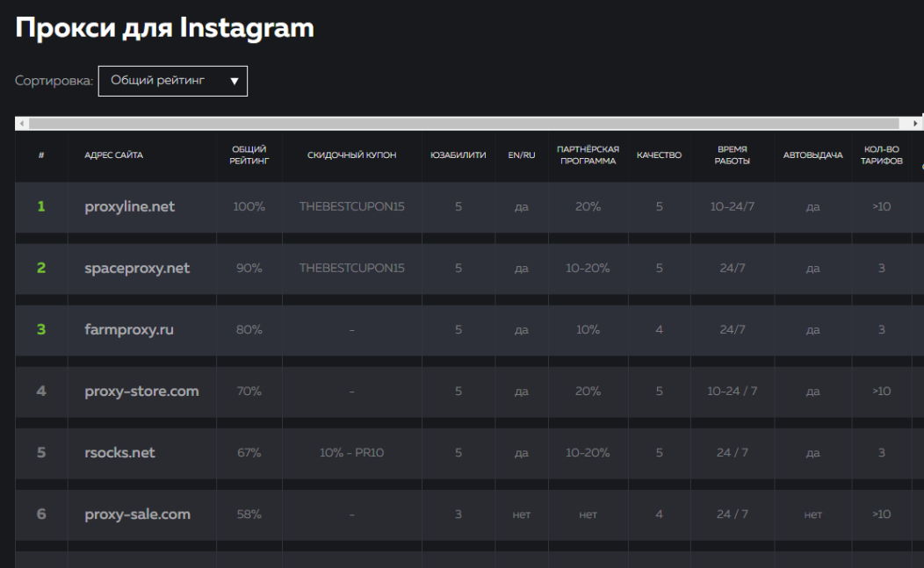Click the proxyline.net site link

pos(129,207)
